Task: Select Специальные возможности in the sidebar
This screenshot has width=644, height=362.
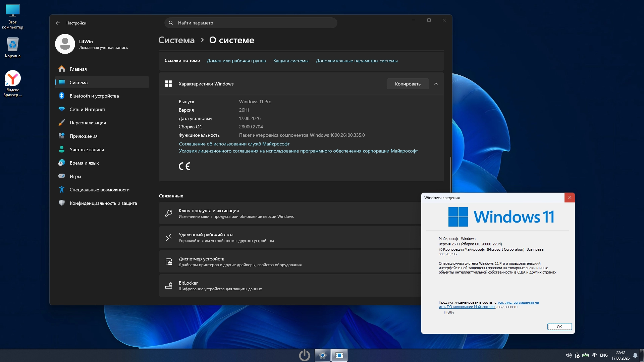Action: (x=102, y=190)
